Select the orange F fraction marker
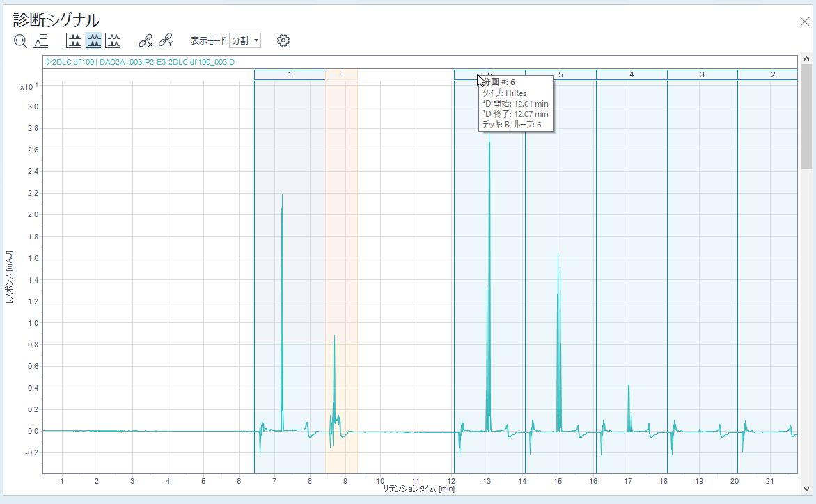The image size is (816, 504). 341,75
